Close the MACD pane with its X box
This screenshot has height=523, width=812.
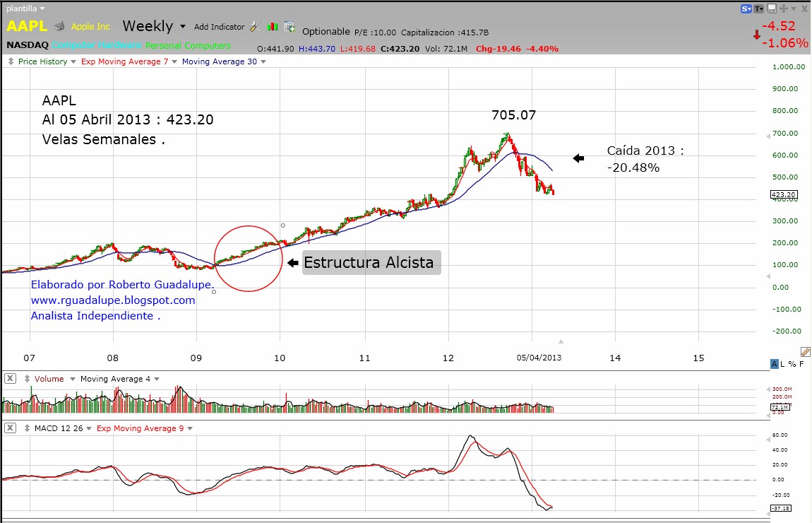[10, 428]
